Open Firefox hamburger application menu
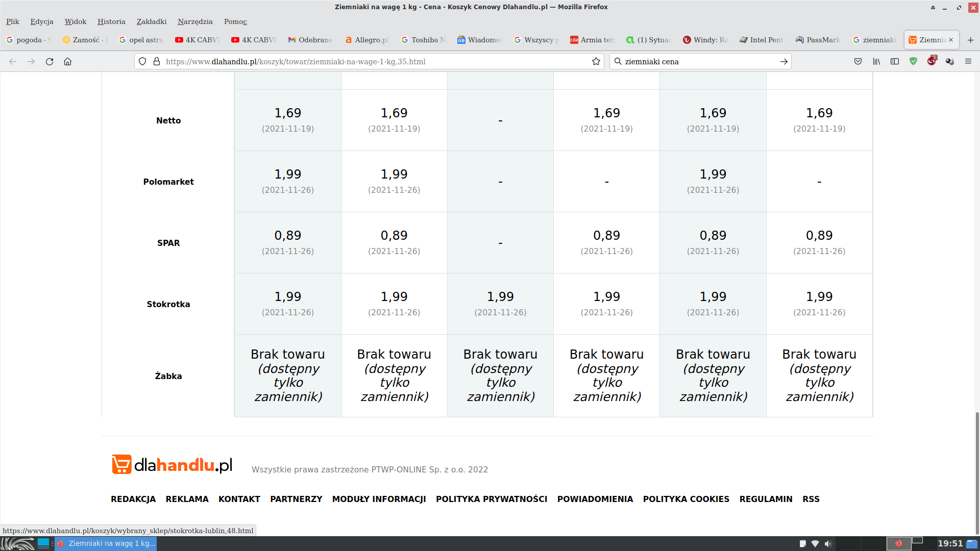This screenshot has height=551, width=980. click(968, 61)
